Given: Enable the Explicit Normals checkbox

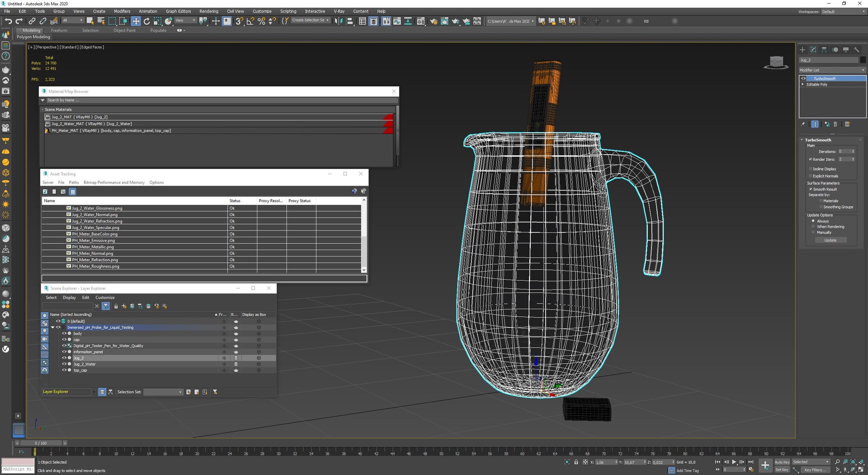Looking at the screenshot, I should pos(811,176).
